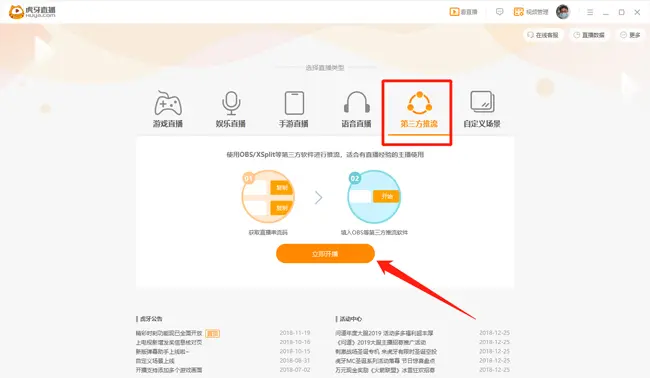The height and width of the screenshot is (378, 650).
Task: Click the user profile avatar
Action: pyautogui.click(x=563, y=12)
